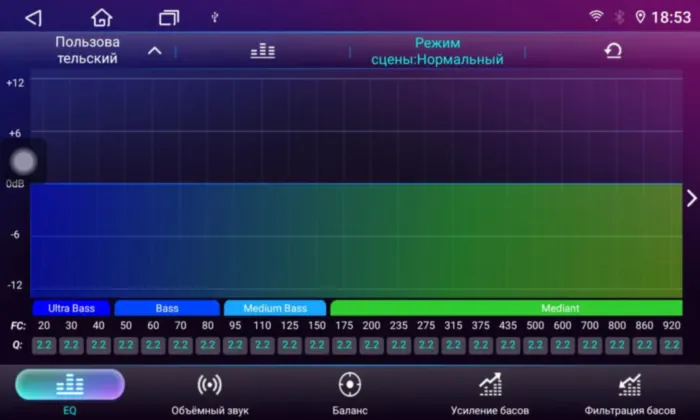Click the Q value under 20 Hz
The image size is (700, 420).
tap(44, 345)
